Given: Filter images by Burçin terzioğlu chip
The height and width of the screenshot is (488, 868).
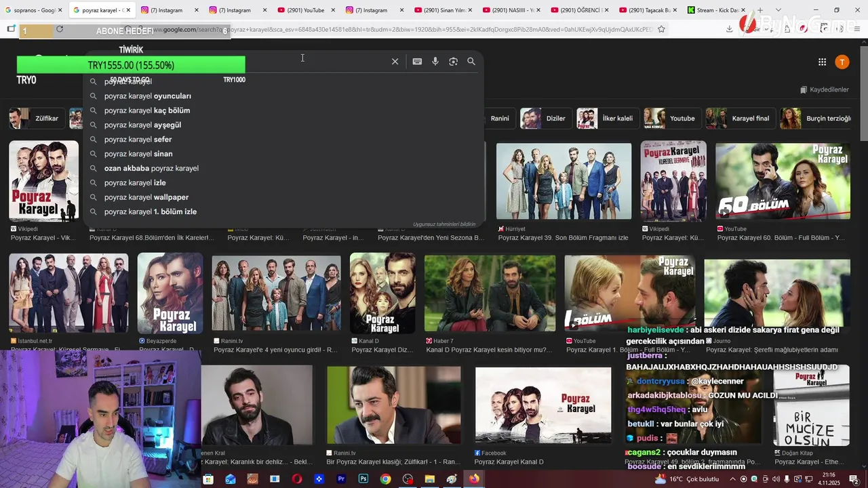Looking at the screenshot, I should [816, 118].
